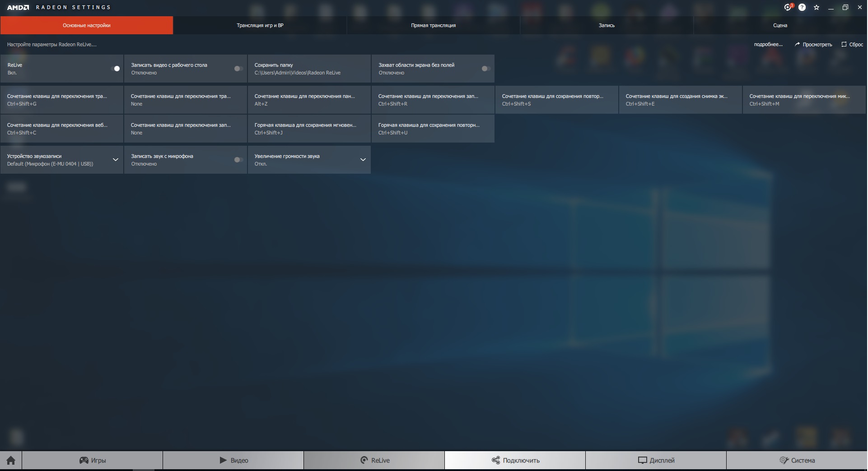
Task: Open the Игры section with gamepad icon
Action: coord(93,460)
